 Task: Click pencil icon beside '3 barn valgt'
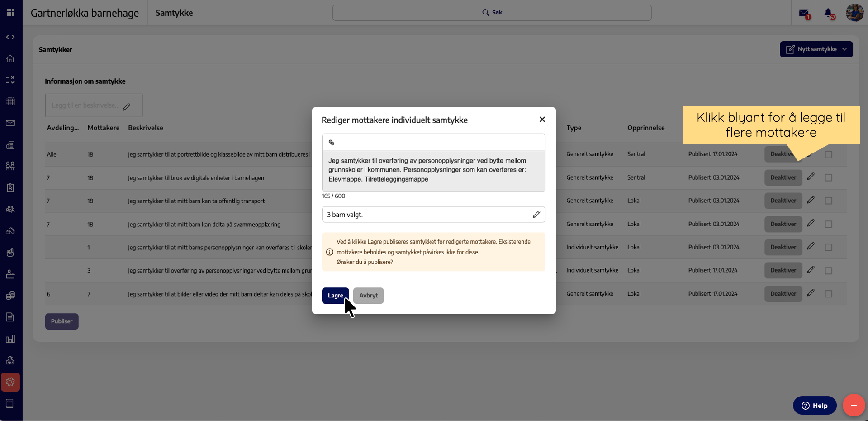[536, 215]
